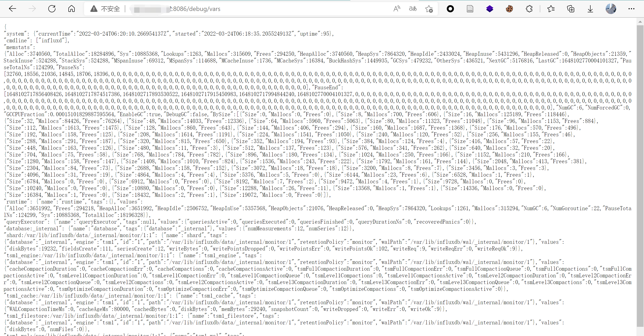Refresh the debug/vars page
This screenshot has width=644, height=336.
(52, 9)
